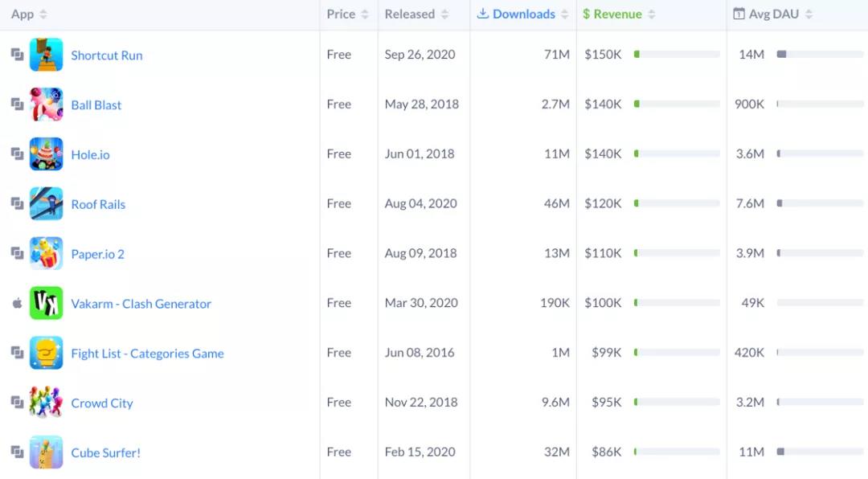Click the Released column header label
The image size is (868, 479).
(x=410, y=14)
